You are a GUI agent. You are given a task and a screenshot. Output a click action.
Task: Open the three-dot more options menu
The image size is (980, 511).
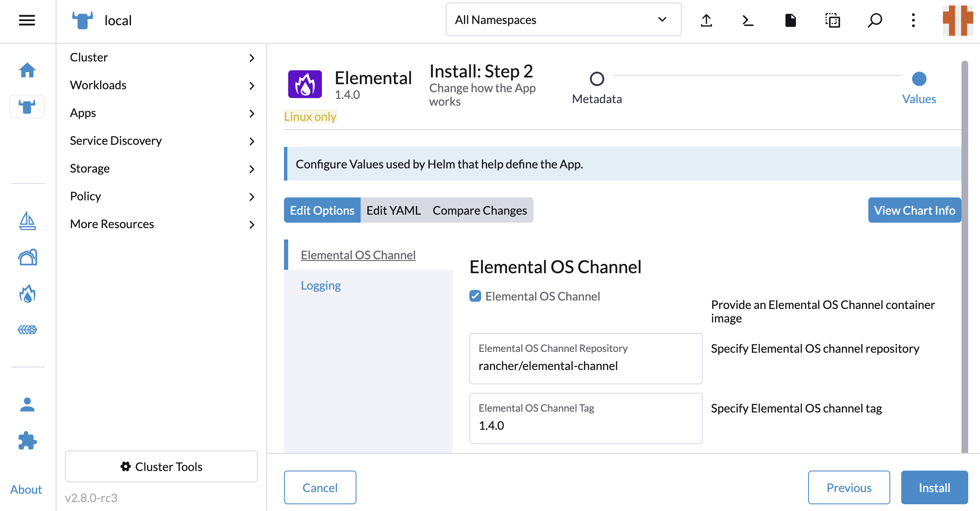point(913,20)
